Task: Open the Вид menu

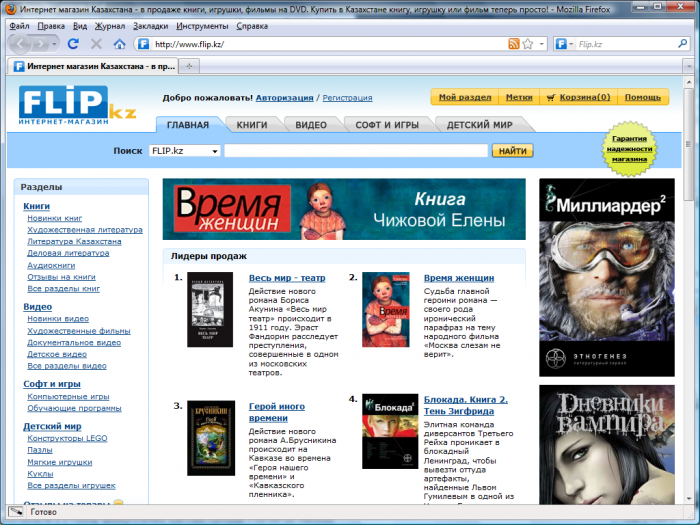Action: pos(80,26)
